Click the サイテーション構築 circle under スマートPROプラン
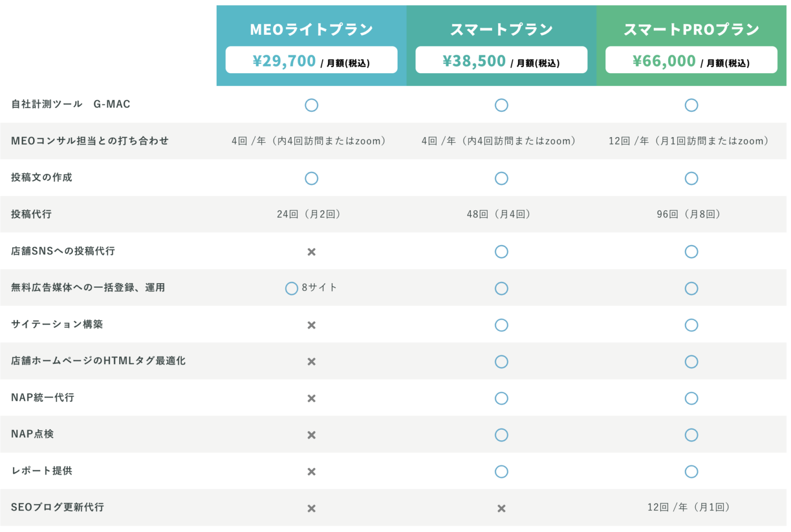 point(691,325)
